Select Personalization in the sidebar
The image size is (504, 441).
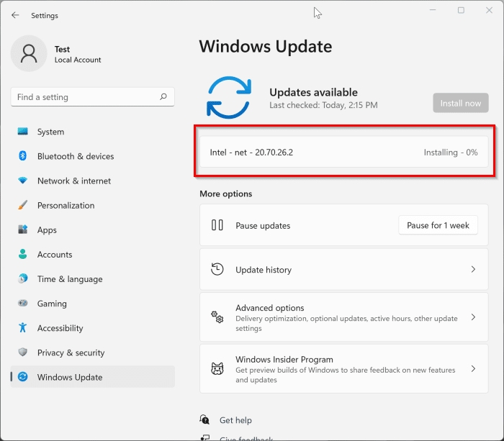pos(93,205)
